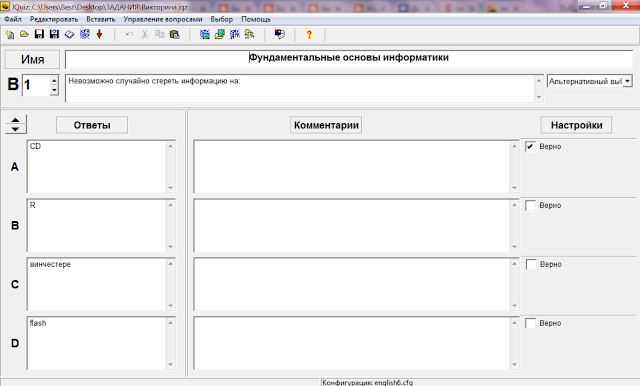Screen dimensions: 640x386
Task: Open the question type dropdown Альтернативный выбор
Action: tap(627, 81)
